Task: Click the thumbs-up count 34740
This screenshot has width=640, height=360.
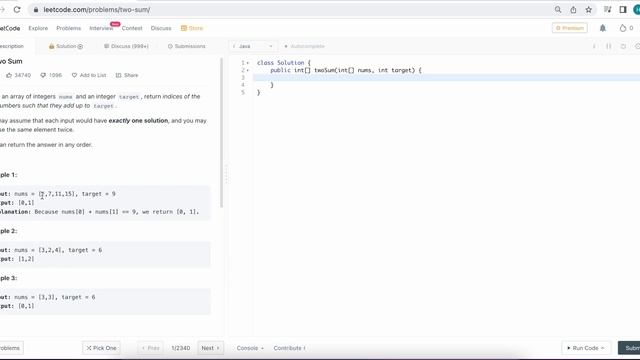Action: (x=19, y=75)
